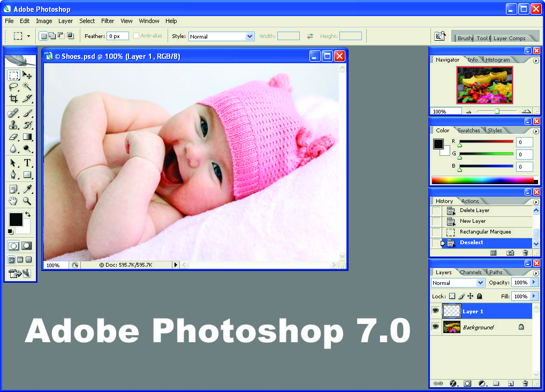Toggle lock transparent pixels
This screenshot has width=545, height=392.
coord(452,296)
